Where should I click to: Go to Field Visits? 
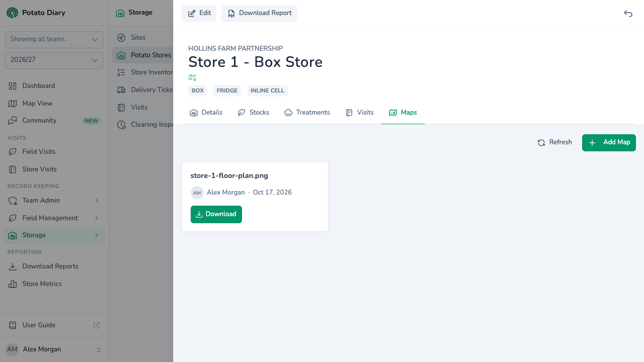54,152
